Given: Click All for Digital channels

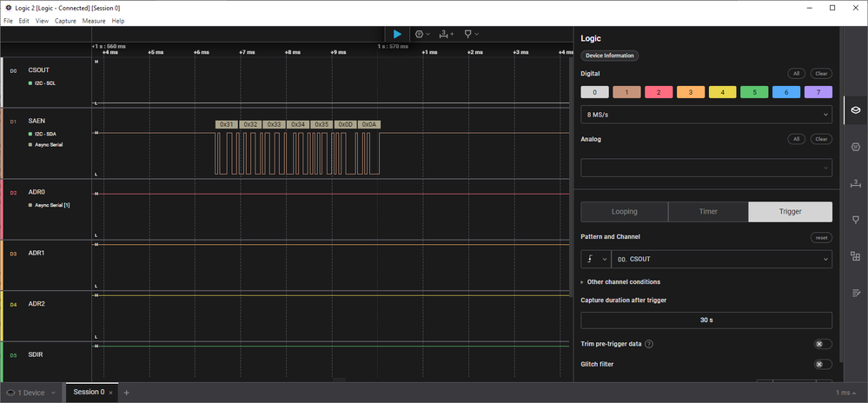Looking at the screenshot, I should click(796, 74).
